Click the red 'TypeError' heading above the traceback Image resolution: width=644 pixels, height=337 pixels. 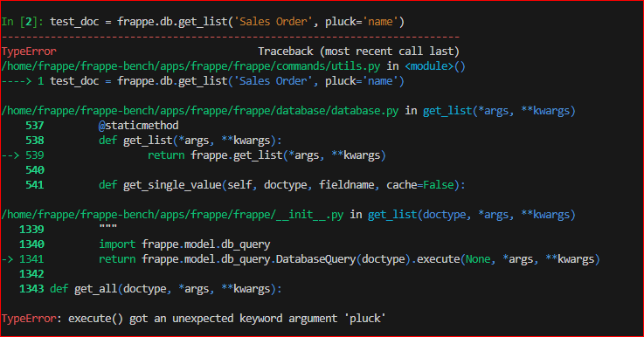[x=29, y=52]
